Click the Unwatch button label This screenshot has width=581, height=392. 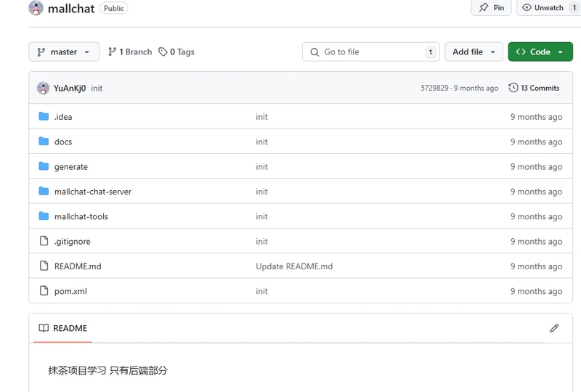coord(548,8)
